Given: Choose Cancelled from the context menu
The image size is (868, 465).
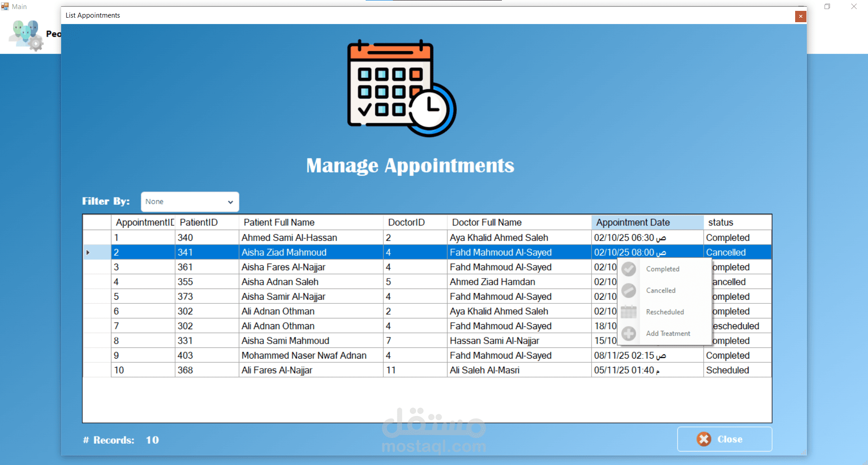Looking at the screenshot, I should pos(664,290).
